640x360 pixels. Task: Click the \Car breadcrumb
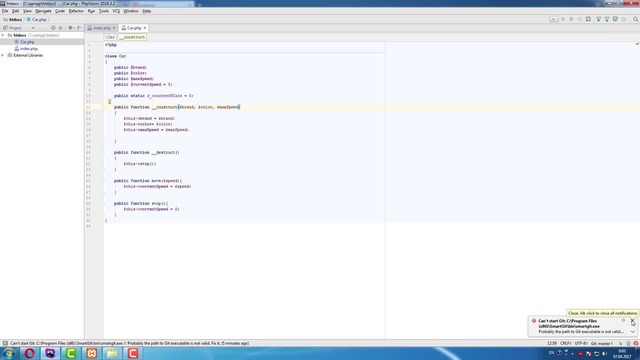click(x=110, y=37)
